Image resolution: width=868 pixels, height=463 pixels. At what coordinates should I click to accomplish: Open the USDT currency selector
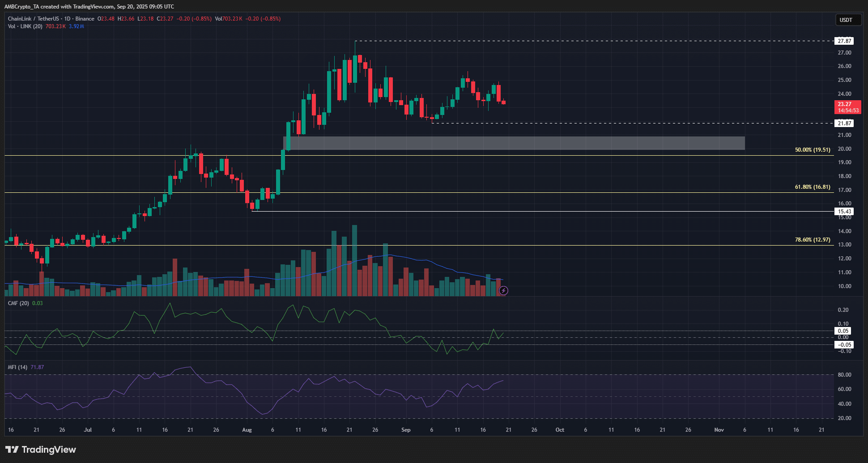click(x=846, y=20)
